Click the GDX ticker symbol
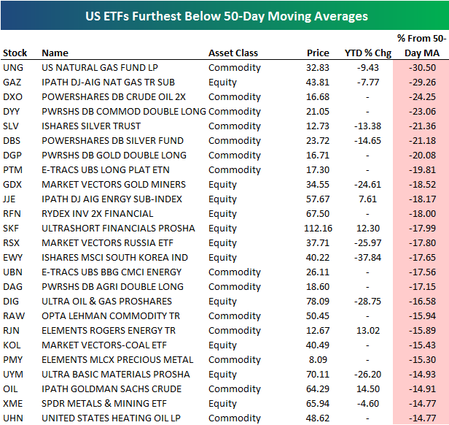Image resolution: width=449 pixels, height=425 pixels. coord(12,185)
